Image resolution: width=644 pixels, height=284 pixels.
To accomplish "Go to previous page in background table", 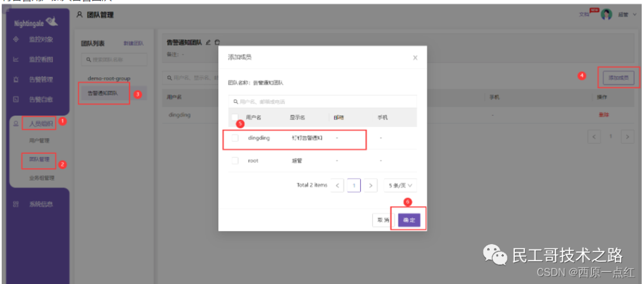I will pos(595,137).
